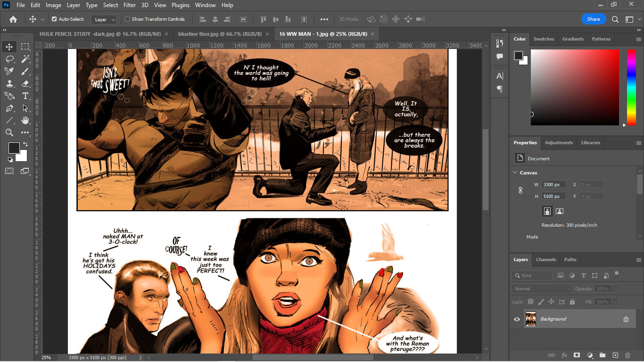
Task: Select the Eraser tool
Action: click(25, 83)
